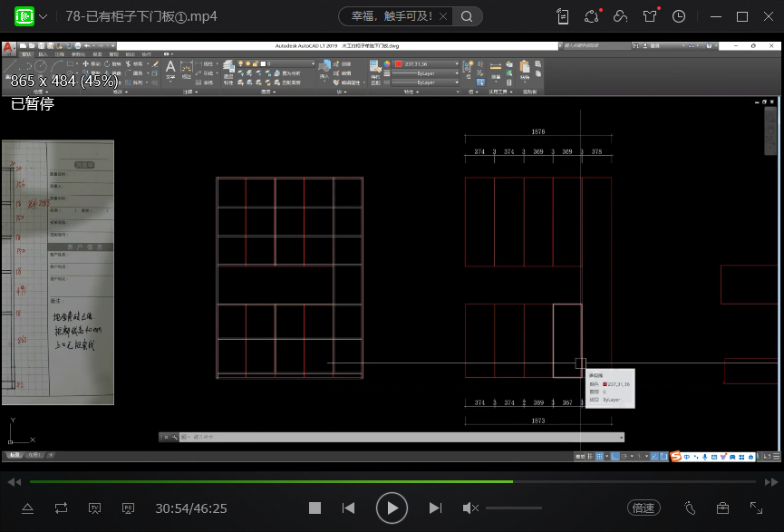This screenshot has height=532, width=784.
Task: Open the playback history clock icon
Action: (x=679, y=16)
